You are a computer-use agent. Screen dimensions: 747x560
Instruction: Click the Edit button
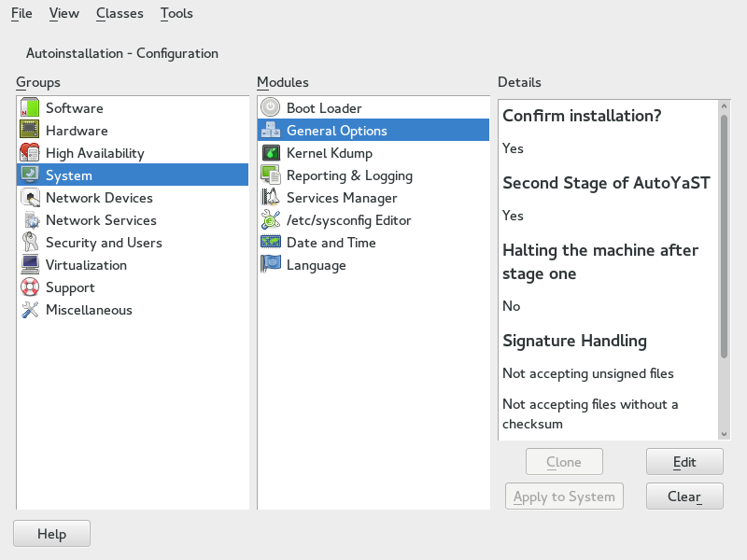684,461
